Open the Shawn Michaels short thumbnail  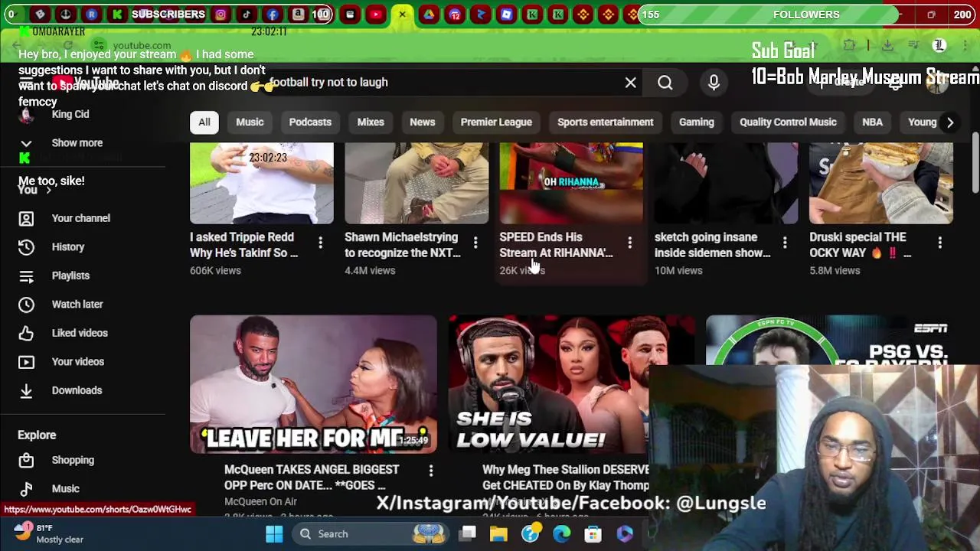coord(416,183)
